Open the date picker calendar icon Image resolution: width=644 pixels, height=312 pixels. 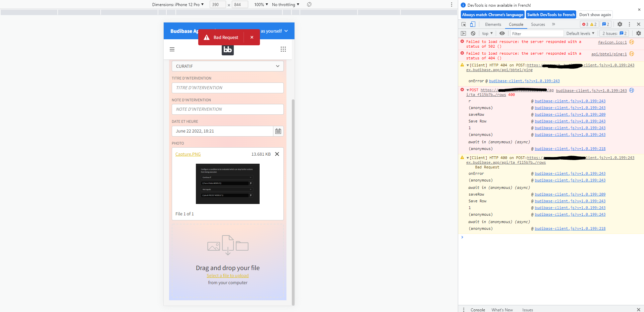click(278, 131)
